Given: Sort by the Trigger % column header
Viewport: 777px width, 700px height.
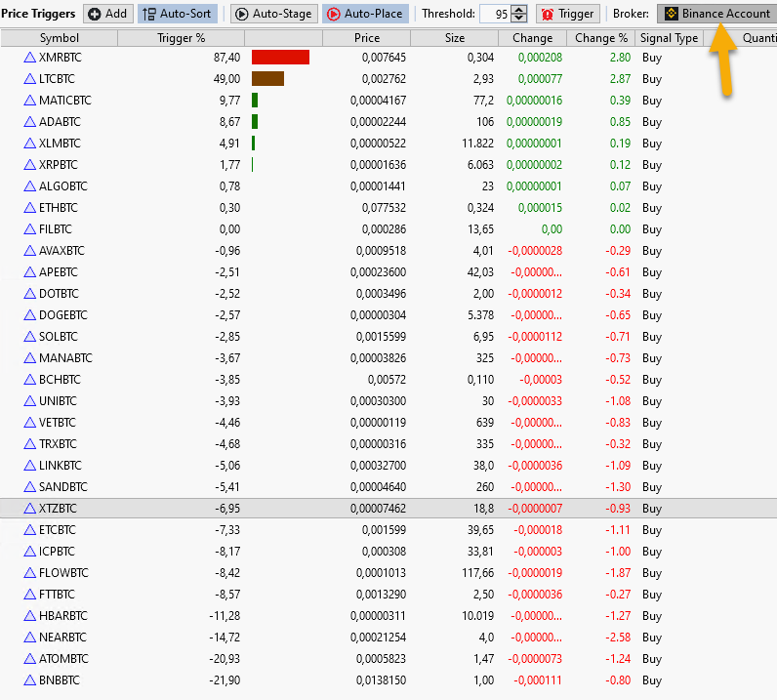Looking at the screenshot, I should point(181,38).
